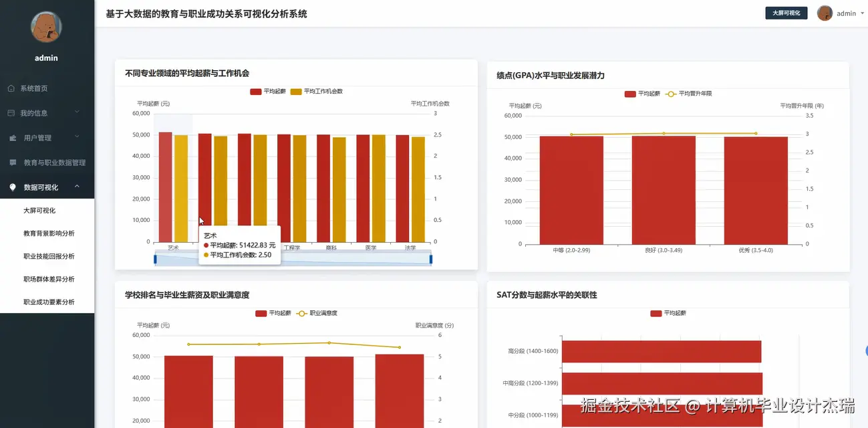Toggle 平均起薪 legend in GPA chart
Image resolution: width=868 pixels, height=428 pixels.
(x=642, y=94)
